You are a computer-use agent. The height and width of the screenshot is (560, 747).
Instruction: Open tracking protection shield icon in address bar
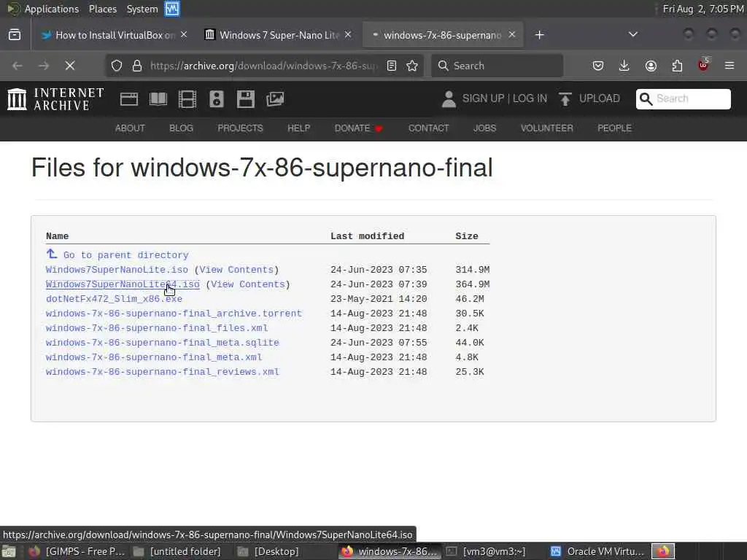click(x=116, y=66)
